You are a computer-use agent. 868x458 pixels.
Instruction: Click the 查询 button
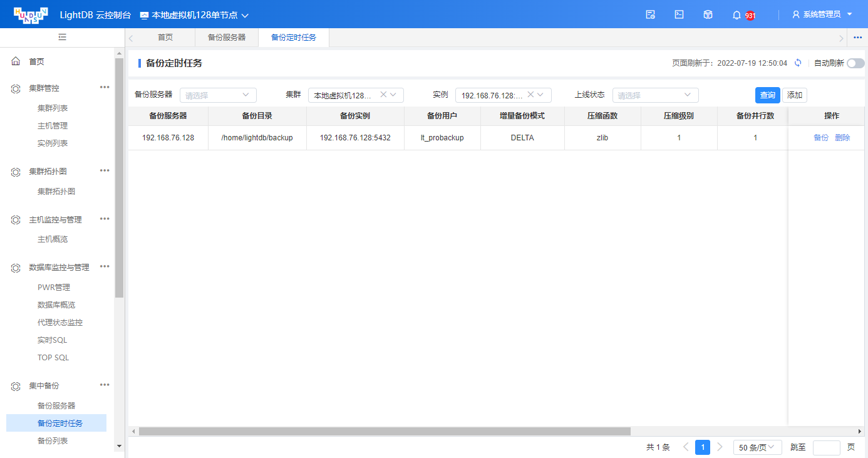click(768, 95)
